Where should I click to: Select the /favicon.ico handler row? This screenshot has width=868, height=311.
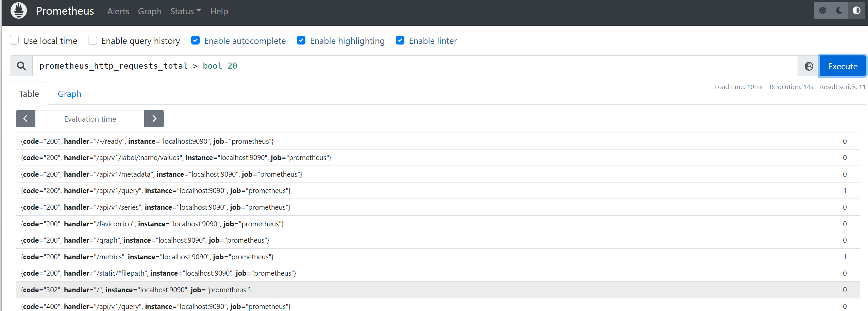(x=438, y=224)
